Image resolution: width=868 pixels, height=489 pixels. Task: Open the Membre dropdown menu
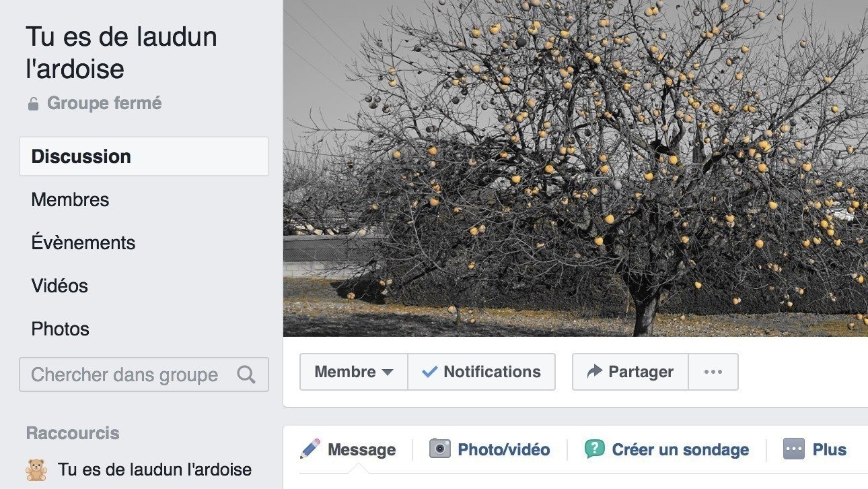tap(354, 372)
